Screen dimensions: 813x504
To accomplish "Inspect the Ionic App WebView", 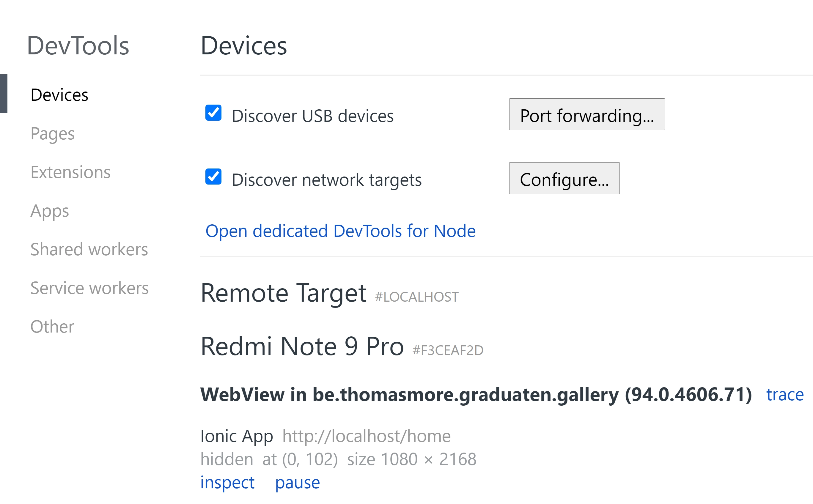I will pos(228,482).
